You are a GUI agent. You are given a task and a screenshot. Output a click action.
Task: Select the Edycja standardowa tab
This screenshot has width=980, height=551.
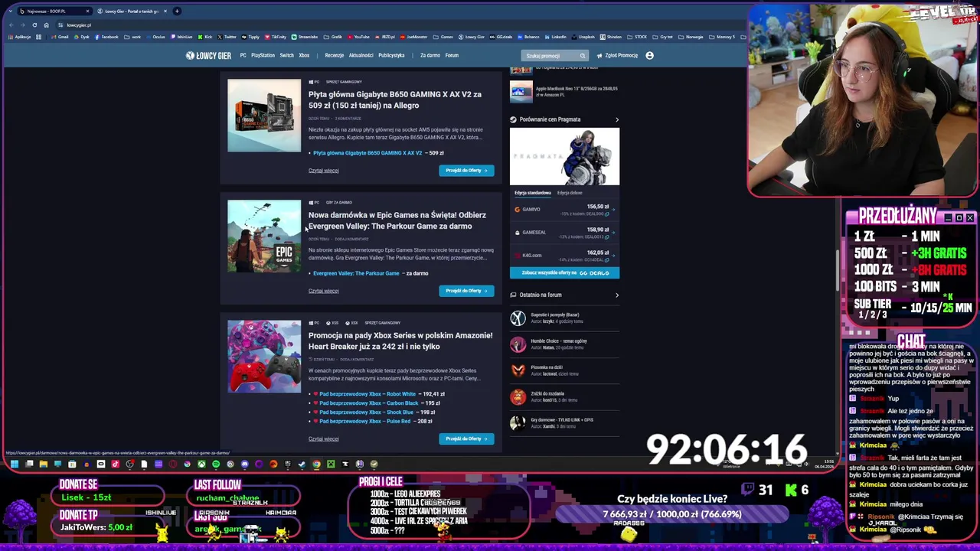(532, 193)
